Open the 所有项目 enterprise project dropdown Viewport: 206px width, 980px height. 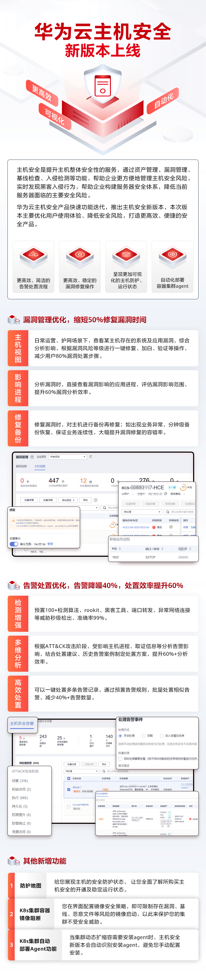[68, 456]
